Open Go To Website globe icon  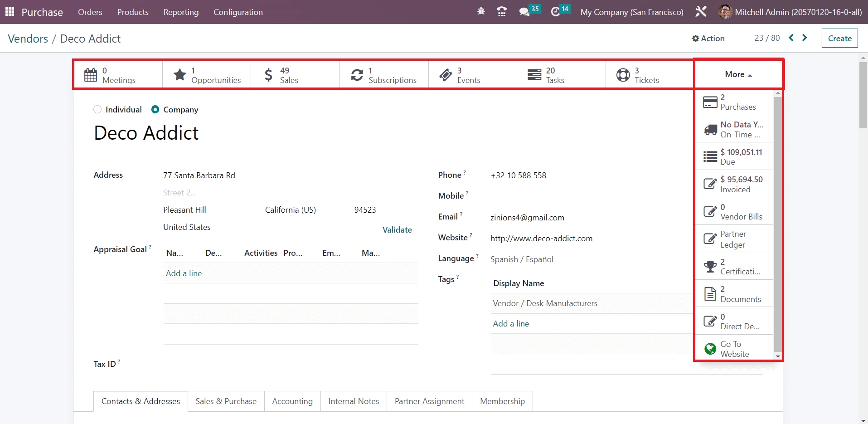tap(710, 349)
